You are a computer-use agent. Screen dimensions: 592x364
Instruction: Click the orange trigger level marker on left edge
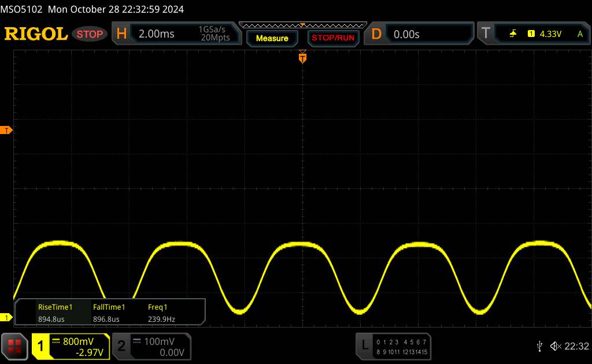(6, 130)
